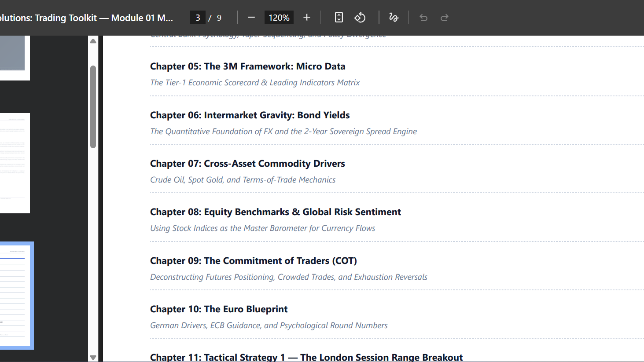Viewport: 644px width, 362px height.
Task: Click the 2-Year Sovereign Spread Engine subtitle
Action: coord(283,132)
